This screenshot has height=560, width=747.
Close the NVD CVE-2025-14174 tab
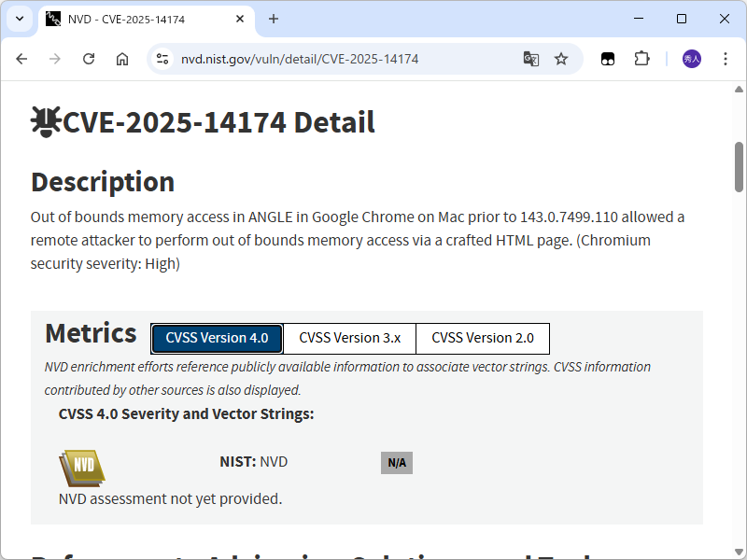coord(240,19)
